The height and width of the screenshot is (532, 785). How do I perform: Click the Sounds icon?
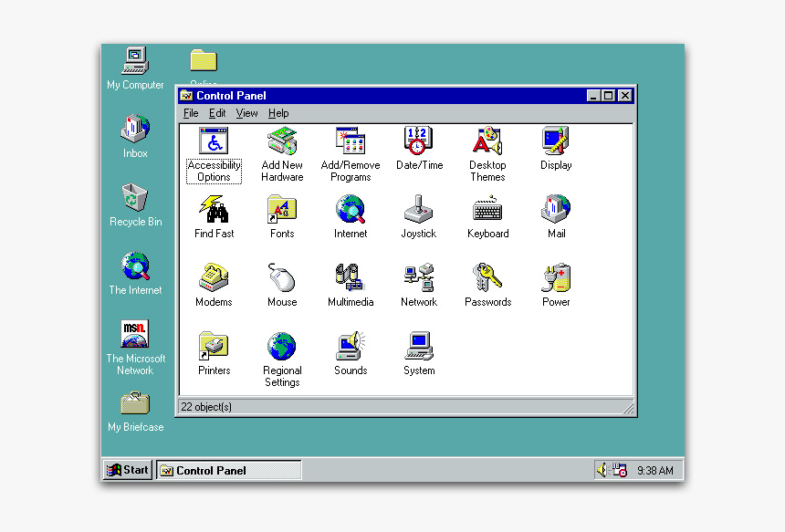pyautogui.click(x=351, y=347)
